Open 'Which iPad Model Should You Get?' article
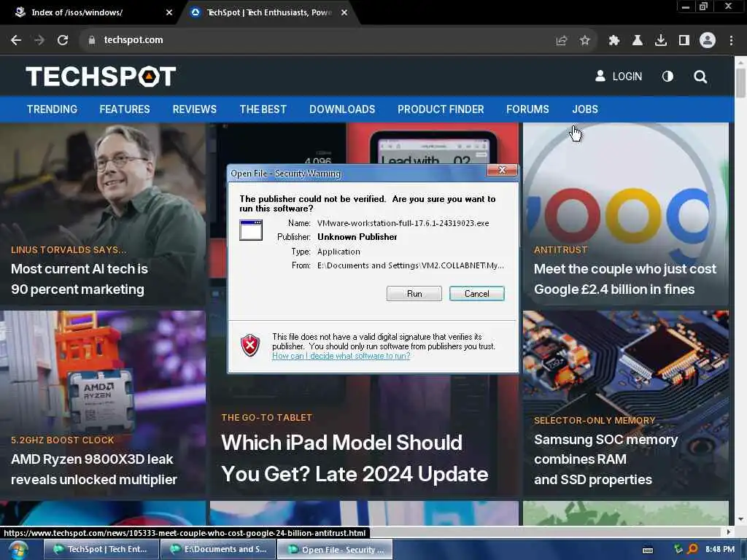This screenshot has width=747, height=560. [x=355, y=458]
